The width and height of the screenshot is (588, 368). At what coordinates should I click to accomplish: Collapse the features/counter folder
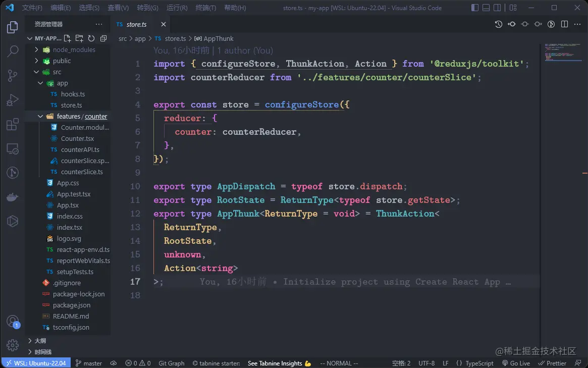68,116
